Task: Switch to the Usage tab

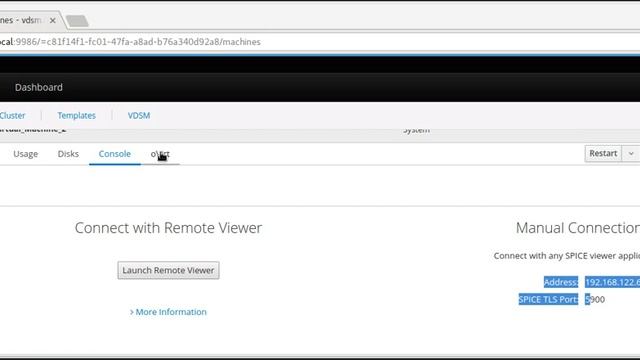Action: [26, 154]
